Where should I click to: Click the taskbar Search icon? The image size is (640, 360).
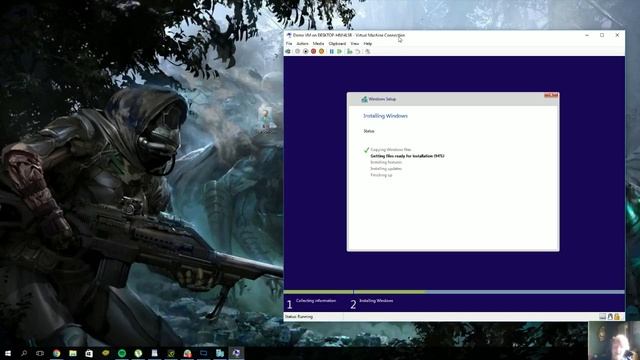tap(24, 353)
